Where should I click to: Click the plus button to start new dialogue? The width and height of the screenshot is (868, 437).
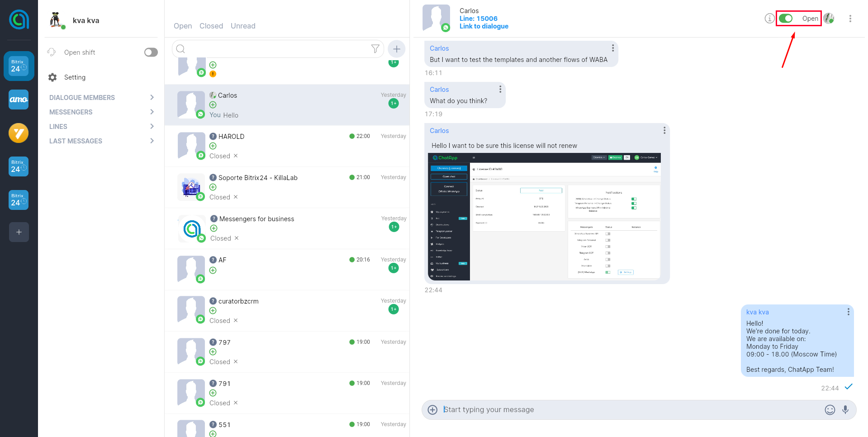pyautogui.click(x=397, y=49)
